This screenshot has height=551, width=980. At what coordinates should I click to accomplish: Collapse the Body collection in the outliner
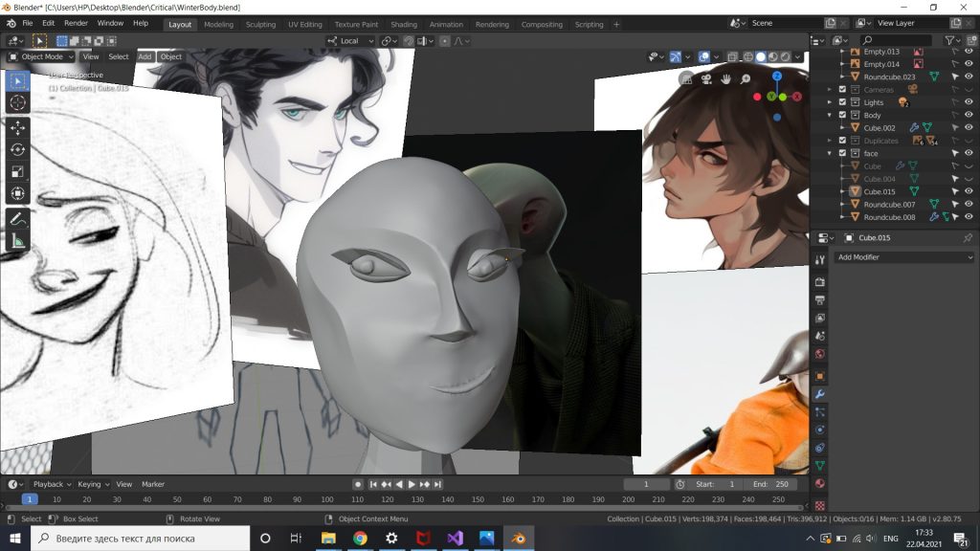click(x=830, y=115)
